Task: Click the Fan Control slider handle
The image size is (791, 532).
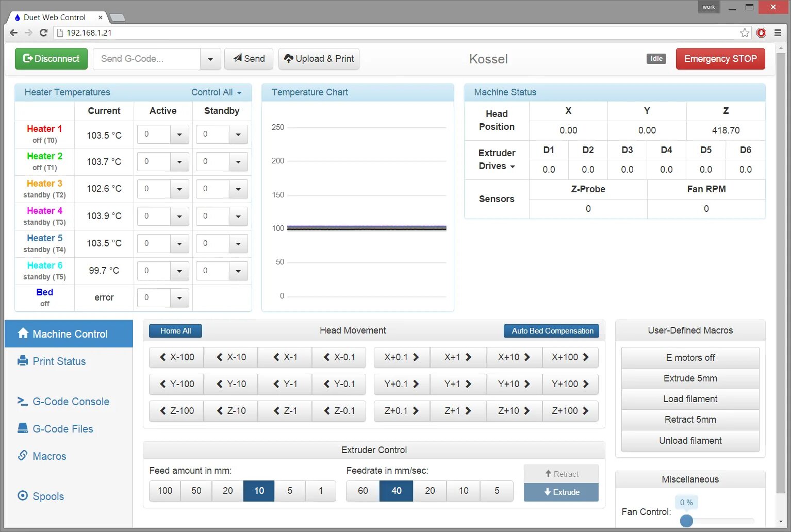Action: 686,521
